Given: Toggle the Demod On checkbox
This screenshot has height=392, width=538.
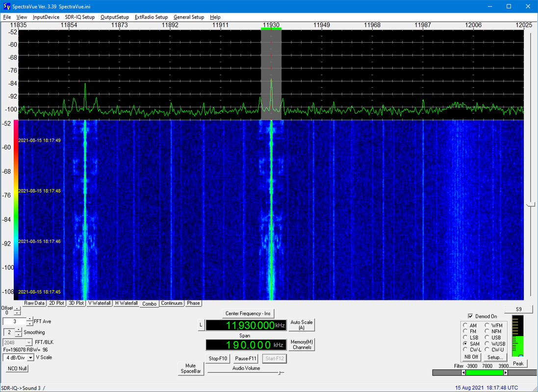Looking at the screenshot, I should (470, 316).
